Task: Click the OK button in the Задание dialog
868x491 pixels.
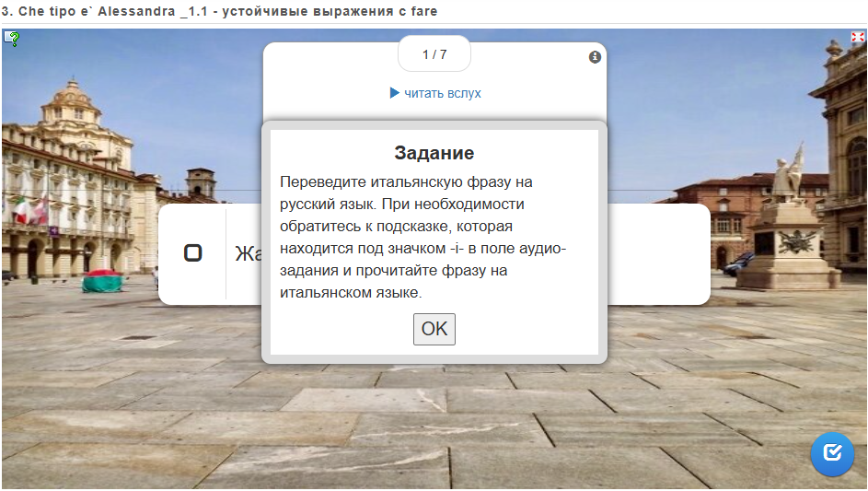Action: [x=434, y=329]
